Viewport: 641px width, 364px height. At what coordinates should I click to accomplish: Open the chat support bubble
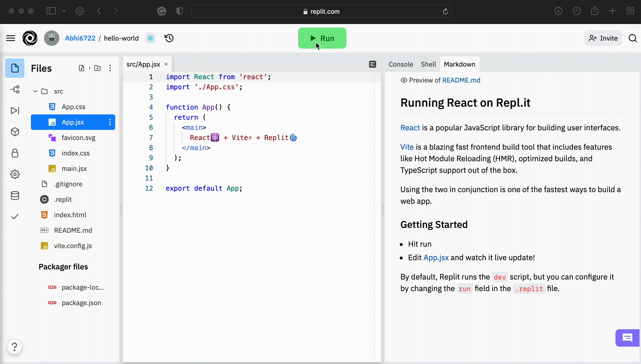[x=628, y=338]
